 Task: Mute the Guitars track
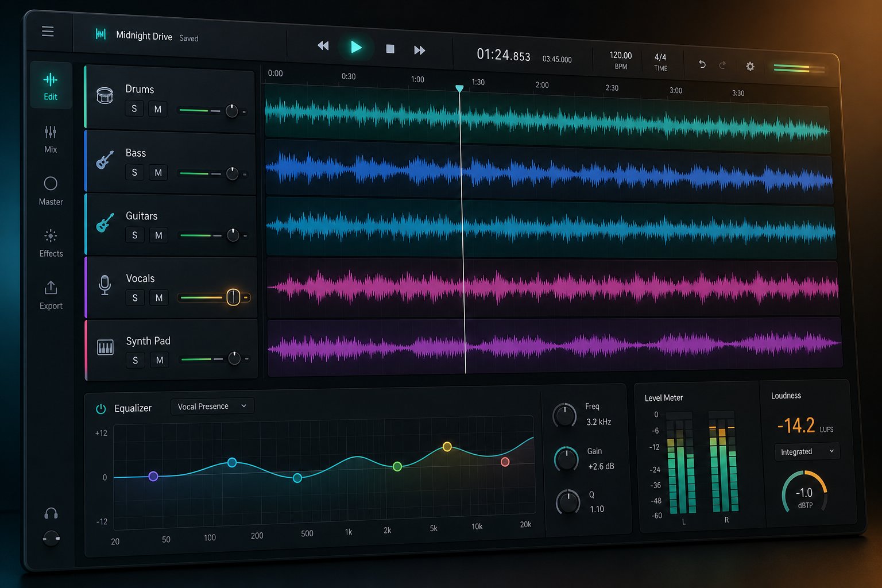pyautogui.click(x=158, y=235)
